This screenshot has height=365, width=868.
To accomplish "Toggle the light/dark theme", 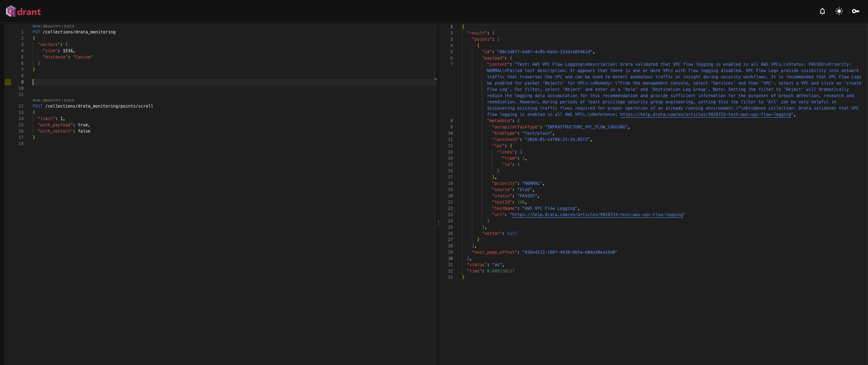I will click(839, 11).
